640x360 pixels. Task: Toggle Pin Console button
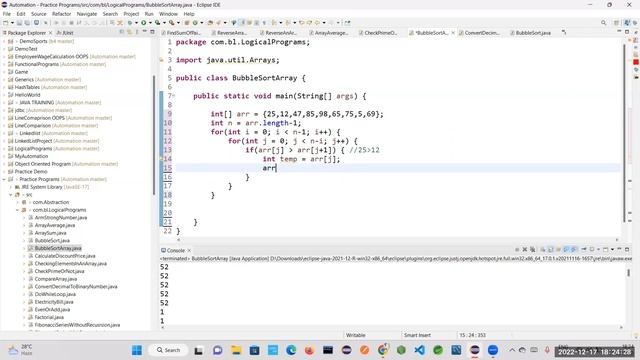click(x=584, y=249)
